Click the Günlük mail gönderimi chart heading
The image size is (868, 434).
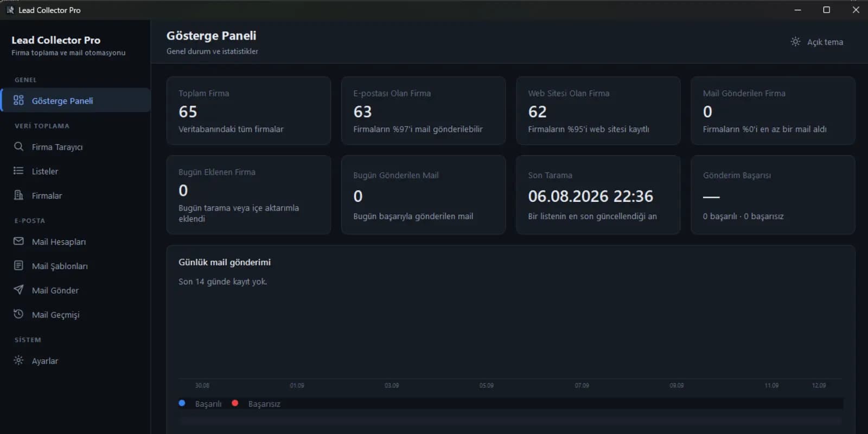(x=225, y=262)
